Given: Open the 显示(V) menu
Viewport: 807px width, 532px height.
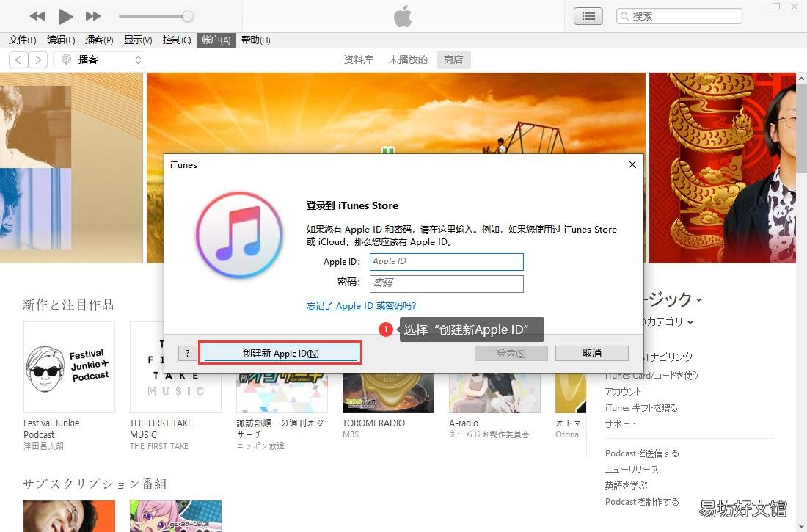Looking at the screenshot, I should [137, 40].
